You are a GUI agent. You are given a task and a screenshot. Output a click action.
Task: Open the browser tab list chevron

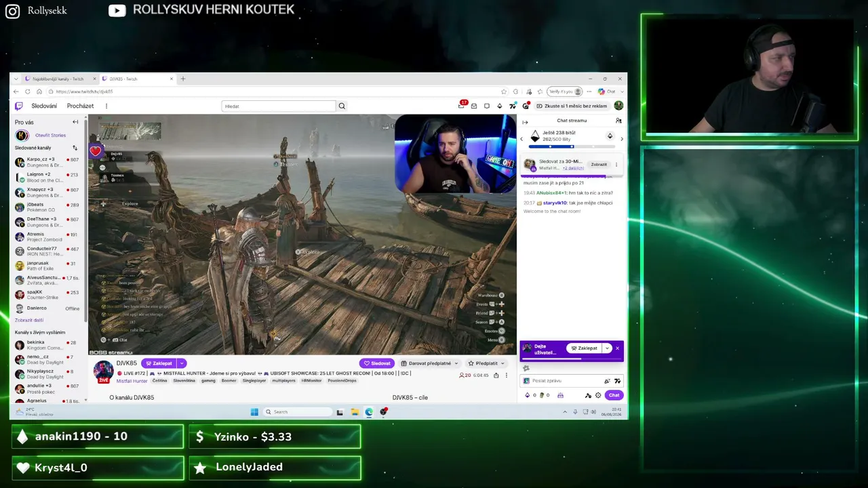click(18, 79)
